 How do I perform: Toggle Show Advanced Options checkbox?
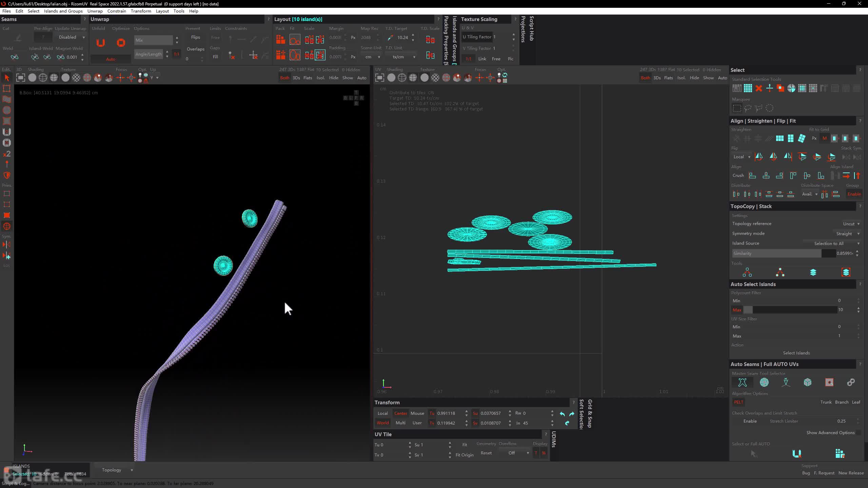point(858,432)
